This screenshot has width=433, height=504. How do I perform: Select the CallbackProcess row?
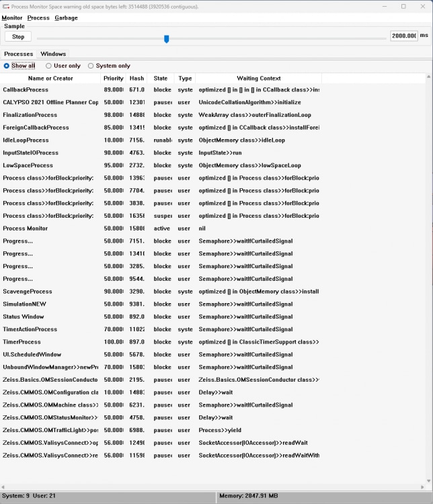coord(161,90)
